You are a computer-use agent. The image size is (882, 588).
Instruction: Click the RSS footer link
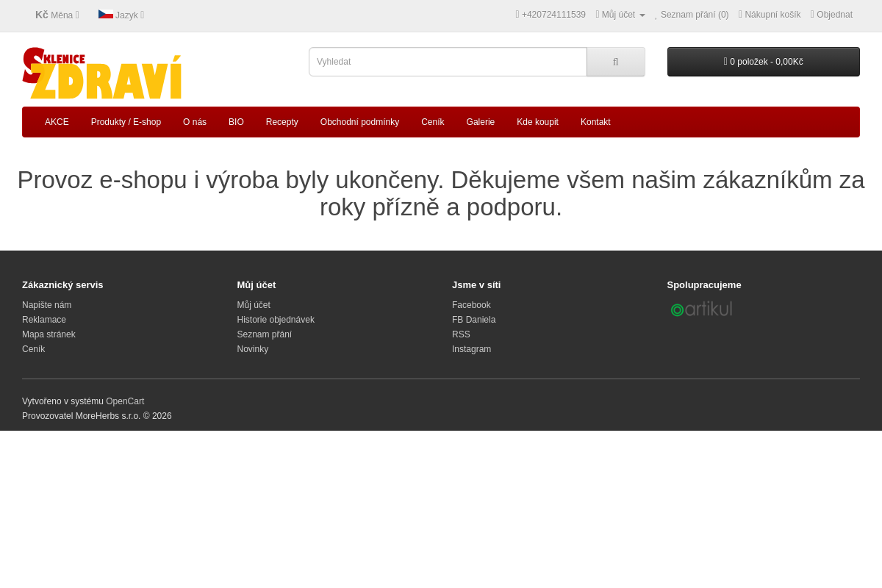[461, 334]
